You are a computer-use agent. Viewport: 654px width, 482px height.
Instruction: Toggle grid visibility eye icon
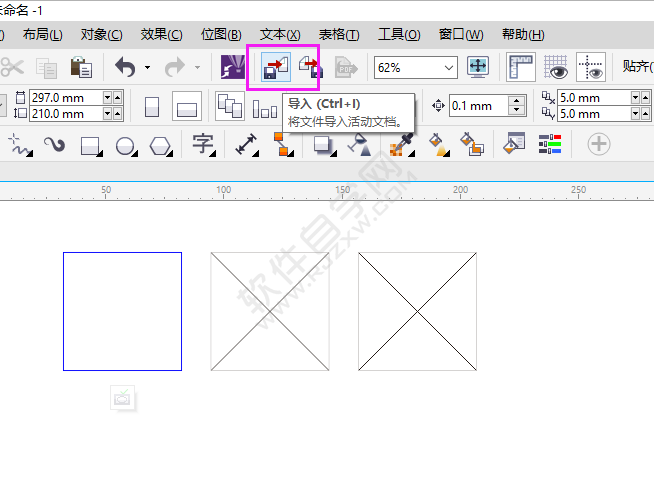[556, 67]
